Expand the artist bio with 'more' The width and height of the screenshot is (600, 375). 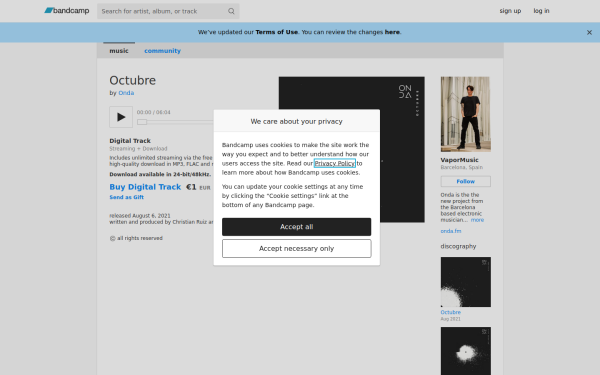pyautogui.click(x=477, y=220)
